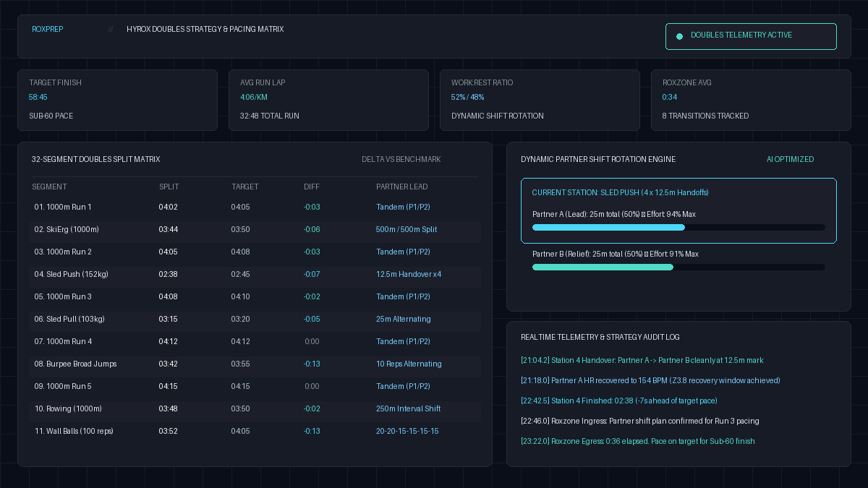Click the teal telemetry status dot

tap(679, 36)
